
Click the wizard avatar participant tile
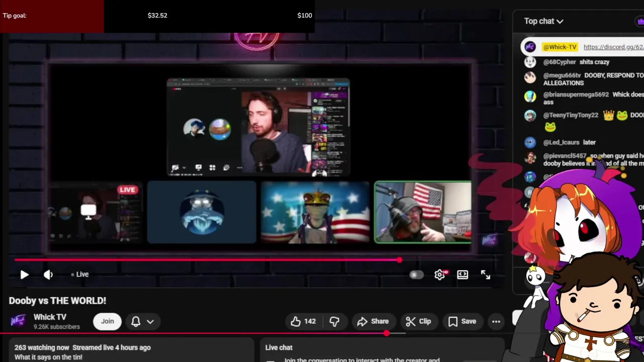202,212
